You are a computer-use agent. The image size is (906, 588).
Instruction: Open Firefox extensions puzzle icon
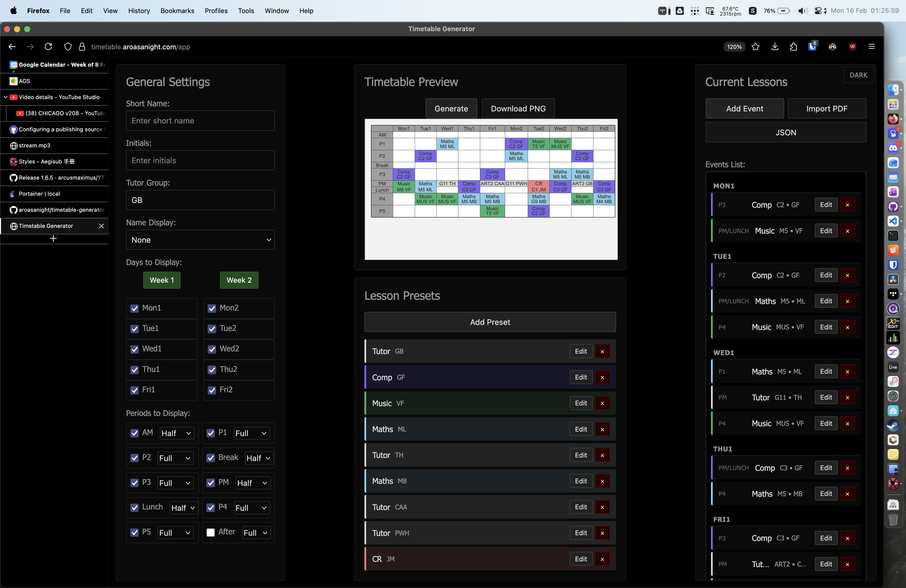pos(793,46)
